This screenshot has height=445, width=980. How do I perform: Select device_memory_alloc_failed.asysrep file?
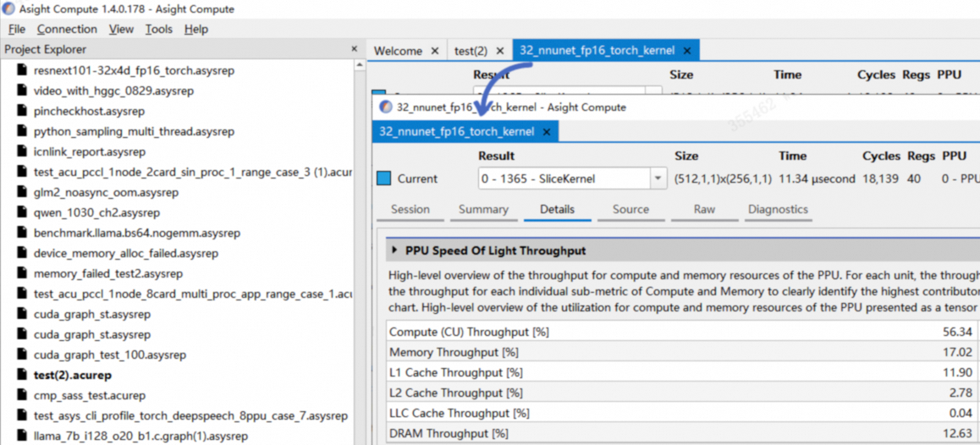coord(126,254)
